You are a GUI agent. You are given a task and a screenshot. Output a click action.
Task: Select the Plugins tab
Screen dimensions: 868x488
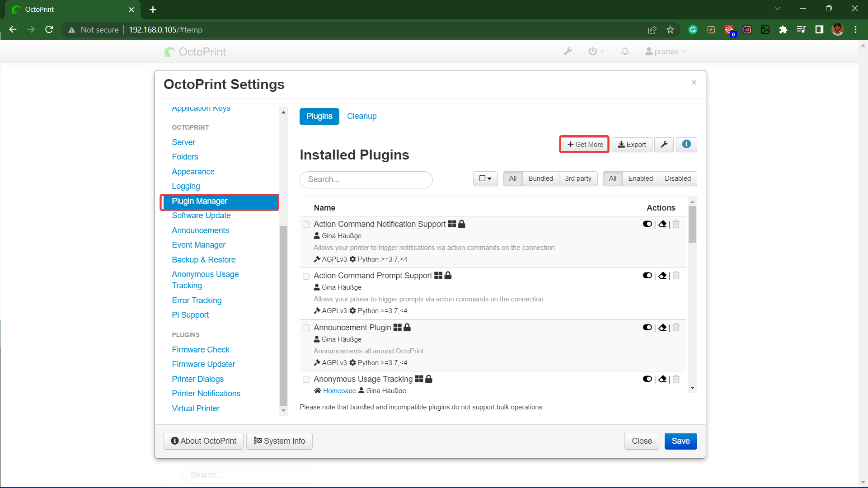(x=319, y=116)
